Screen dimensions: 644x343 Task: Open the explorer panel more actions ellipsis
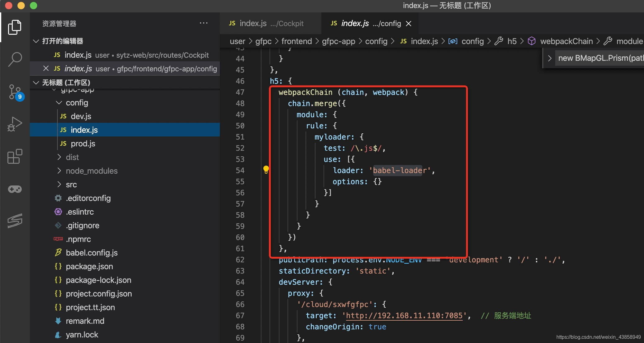pyautogui.click(x=203, y=23)
